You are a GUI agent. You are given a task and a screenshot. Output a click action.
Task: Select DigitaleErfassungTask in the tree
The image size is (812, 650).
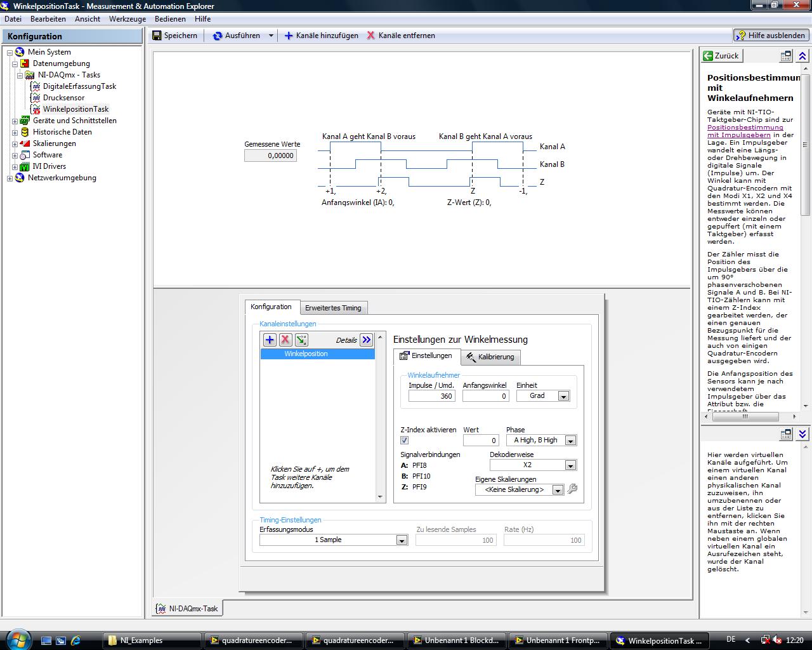(79, 86)
